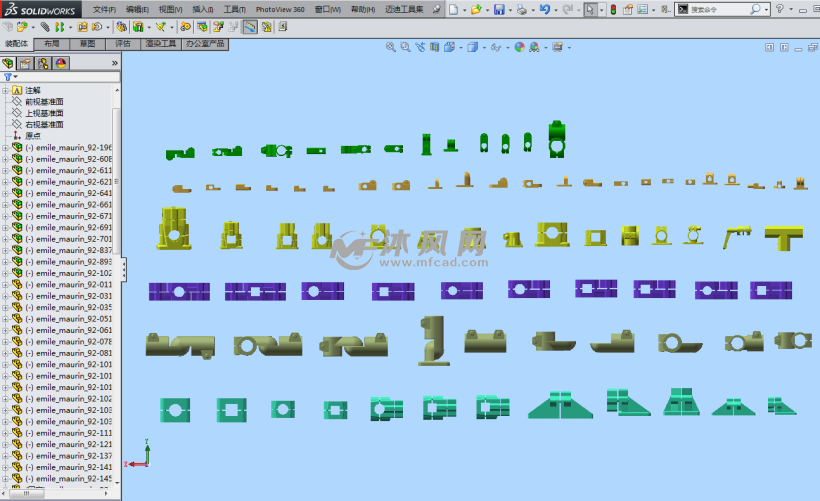Open the 插入 (Insert) menu
Viewport: 820px width, 501px height.
pos(202,9)
